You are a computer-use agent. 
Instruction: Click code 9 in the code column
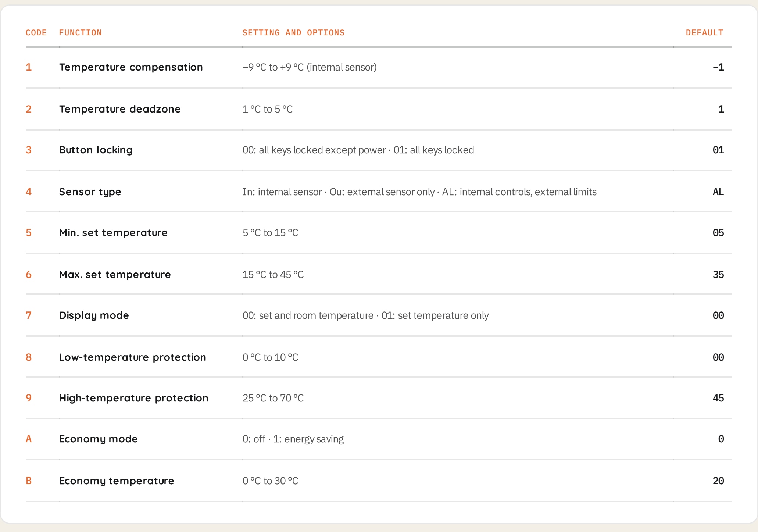pyautogui.click(x=29, y=398)
